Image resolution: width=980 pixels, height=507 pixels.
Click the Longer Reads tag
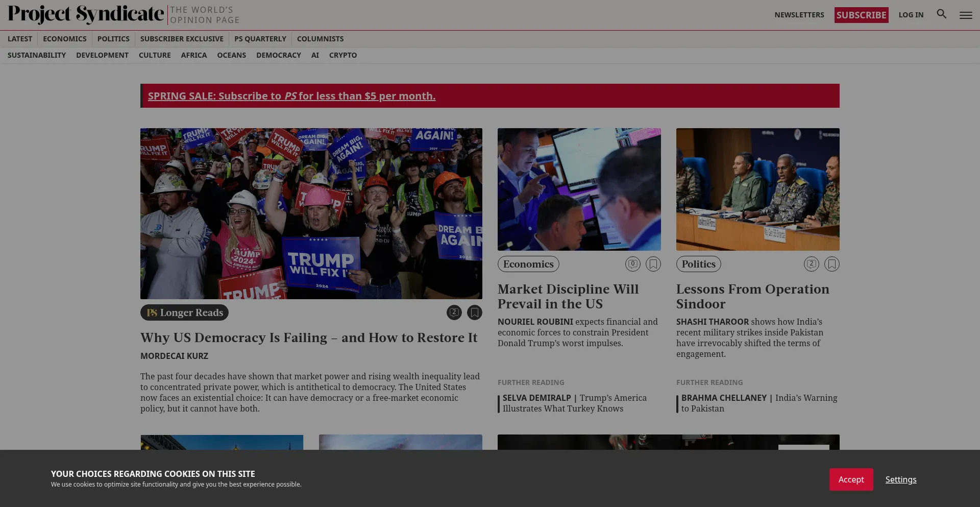click(184, 312)
